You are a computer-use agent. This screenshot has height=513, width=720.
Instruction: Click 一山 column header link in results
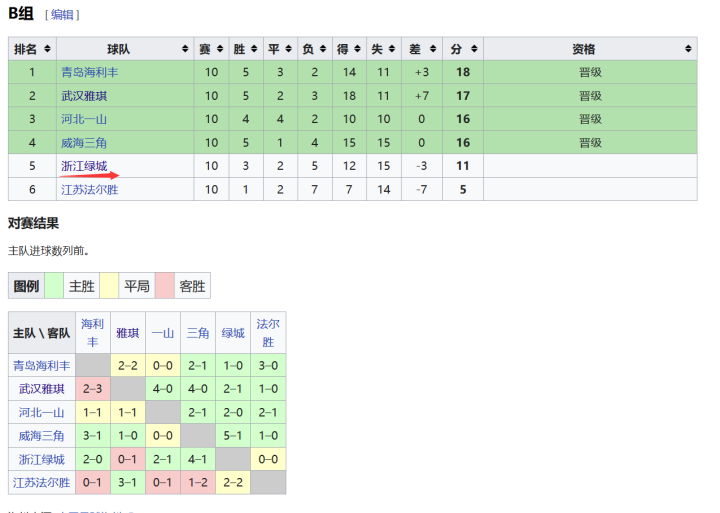pos(162,333)
